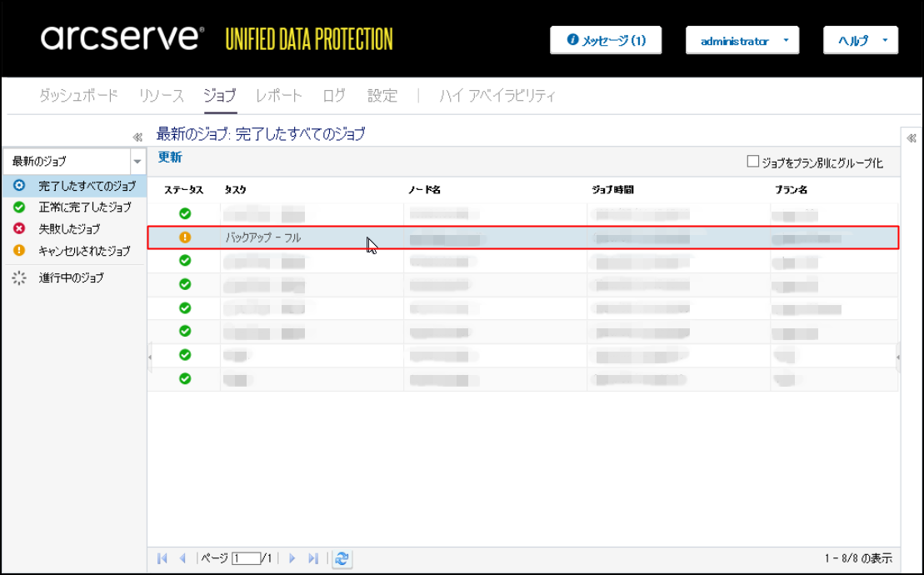Switch to the ダッシュボード tab
The width and height of the screenshot is (924, 575).
(78, 96)
